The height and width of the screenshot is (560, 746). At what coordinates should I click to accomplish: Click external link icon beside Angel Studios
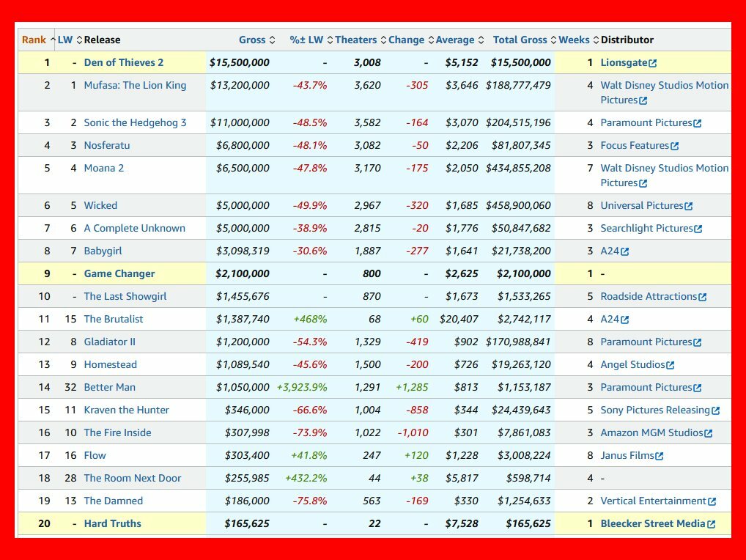[x=671, y=366]
